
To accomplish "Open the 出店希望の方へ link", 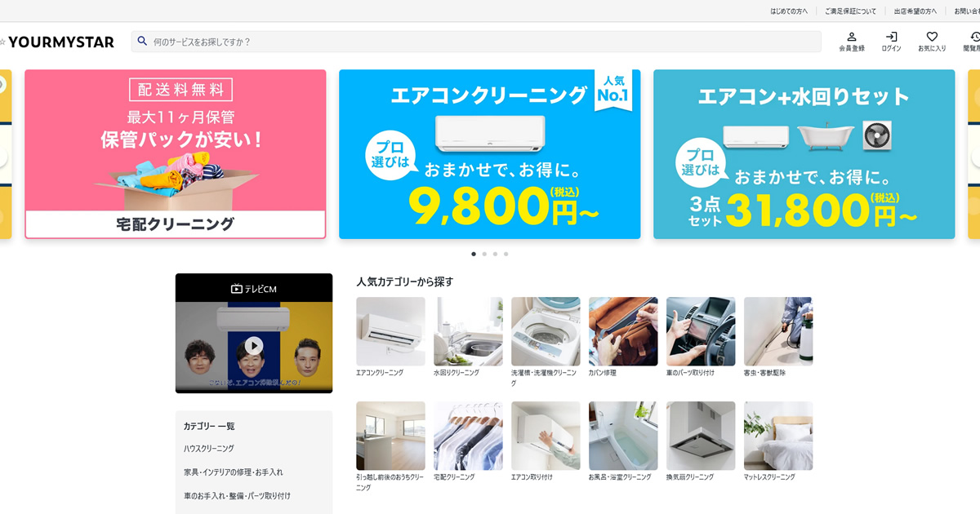I will pos(915,11).
